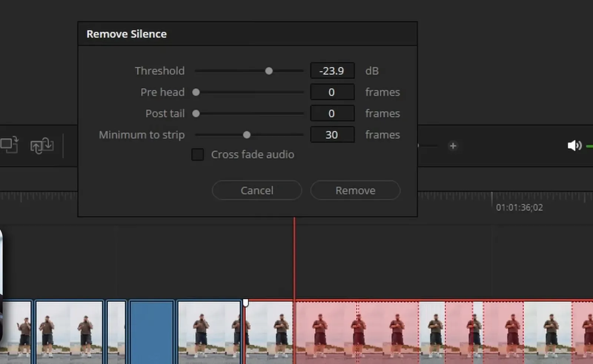Click the Cross fade audio label

[253, 154]
